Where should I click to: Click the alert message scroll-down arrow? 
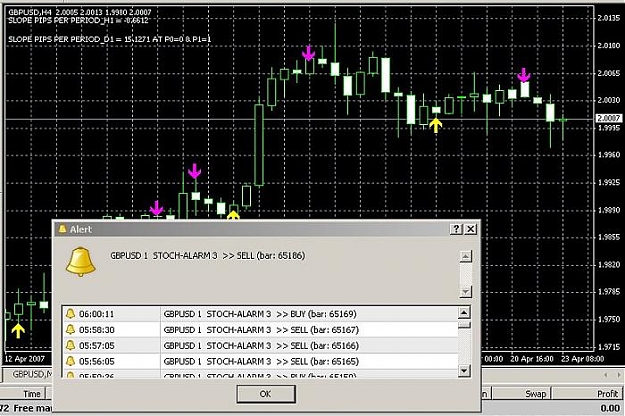point(466,292)
